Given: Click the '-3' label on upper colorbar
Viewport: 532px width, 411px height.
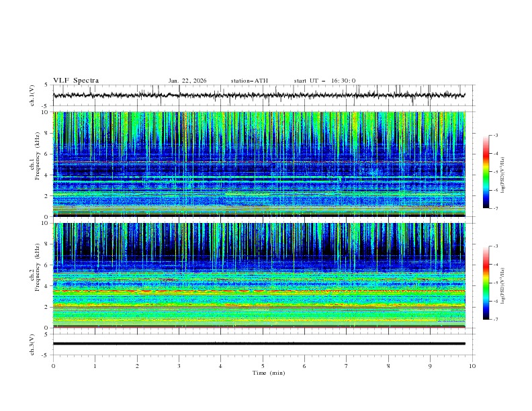Looking at the screenshot, I should (x=496, y=135).
